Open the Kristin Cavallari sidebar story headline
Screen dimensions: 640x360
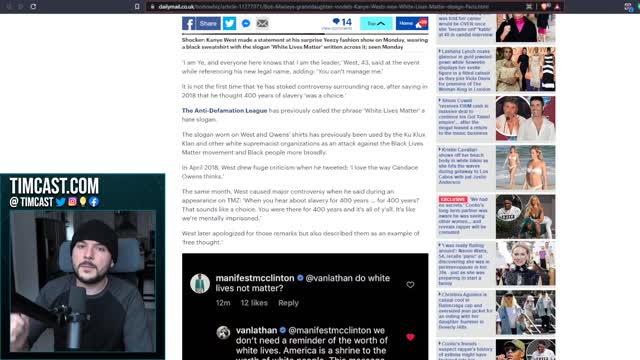pos(464,166)
